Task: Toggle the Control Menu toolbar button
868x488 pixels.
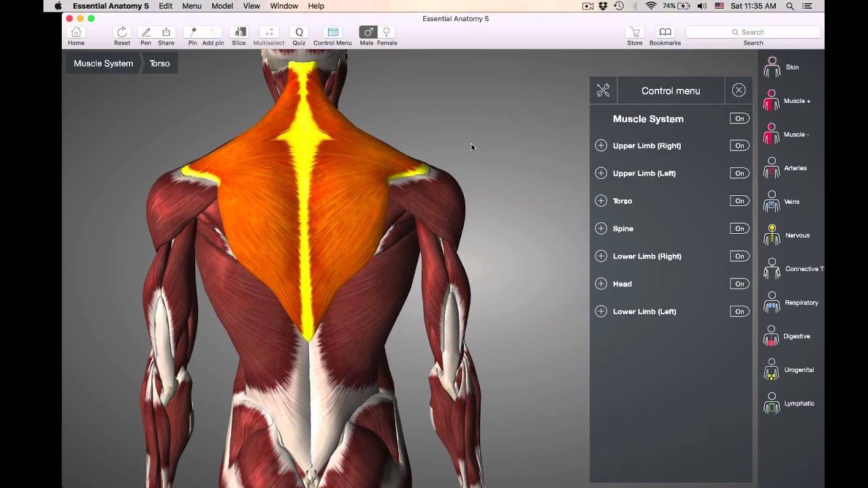Action: click(x=332, y=36)
